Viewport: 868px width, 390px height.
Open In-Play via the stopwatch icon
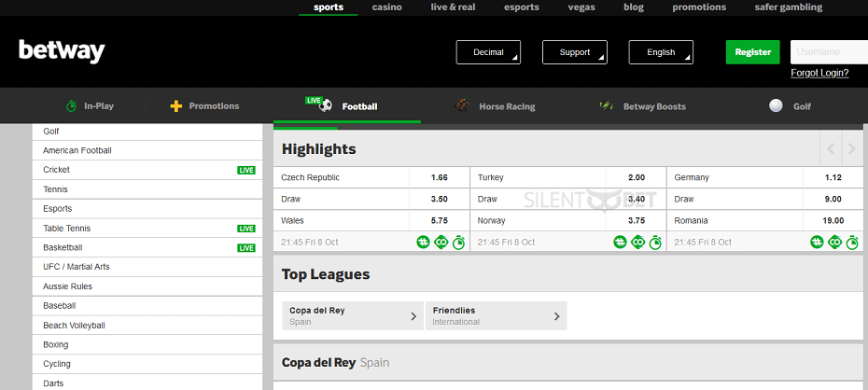[x=71, y=105]
